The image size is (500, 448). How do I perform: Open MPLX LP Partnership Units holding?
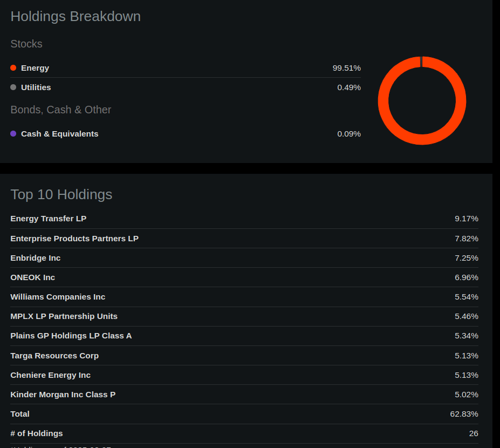64,316
